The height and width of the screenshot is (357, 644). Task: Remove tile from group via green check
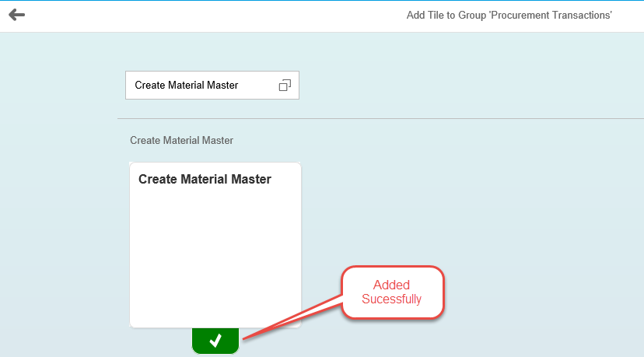click(215, 341)
